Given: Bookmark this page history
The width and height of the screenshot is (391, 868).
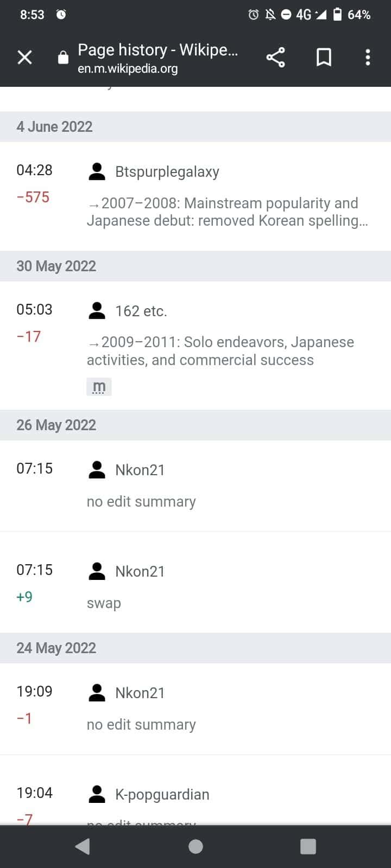Looking at the screenshot, I should [x=324, y=57].
